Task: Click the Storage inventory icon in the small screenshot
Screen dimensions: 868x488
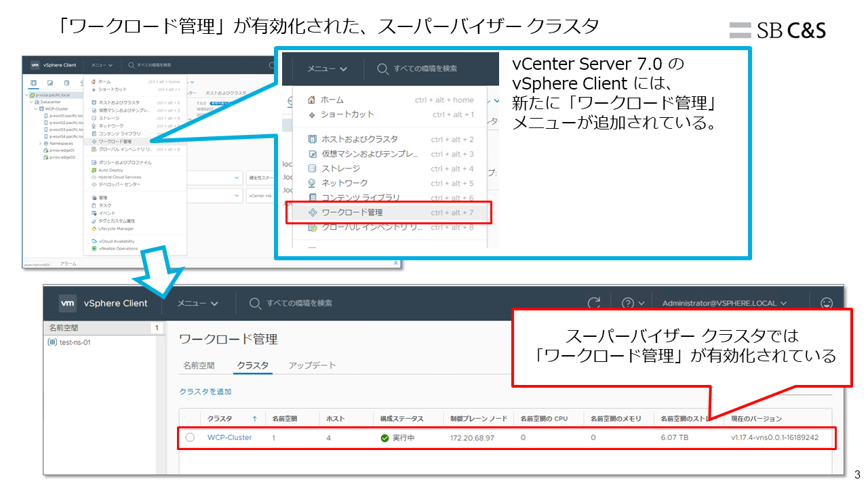Action: 66,83
